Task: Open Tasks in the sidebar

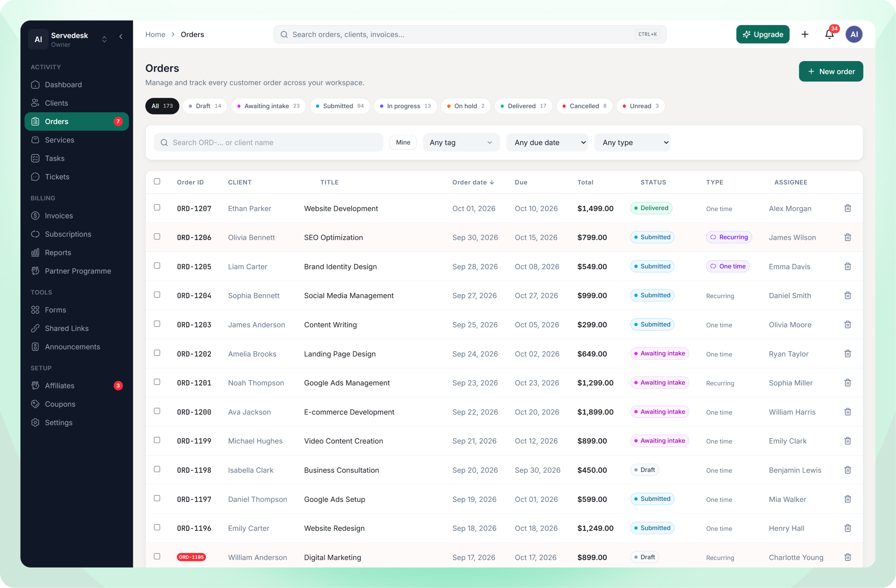Action: (x=77, y=159)
